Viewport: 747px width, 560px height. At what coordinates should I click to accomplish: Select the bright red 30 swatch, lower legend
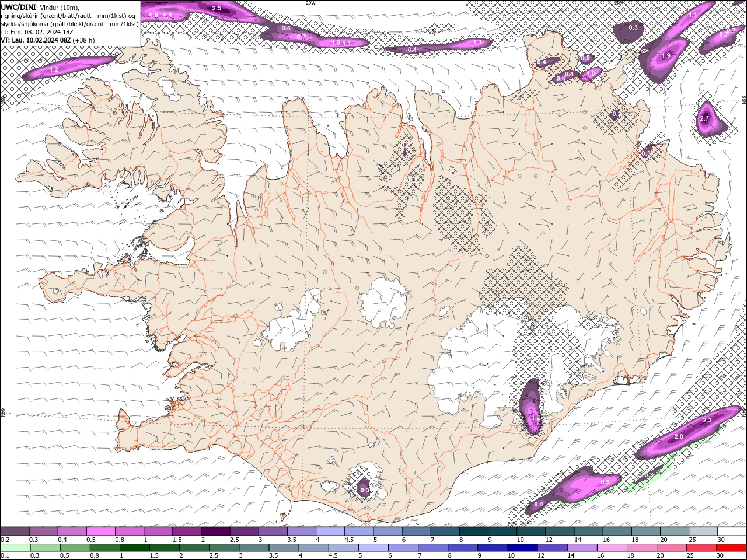tap(731, 548)
